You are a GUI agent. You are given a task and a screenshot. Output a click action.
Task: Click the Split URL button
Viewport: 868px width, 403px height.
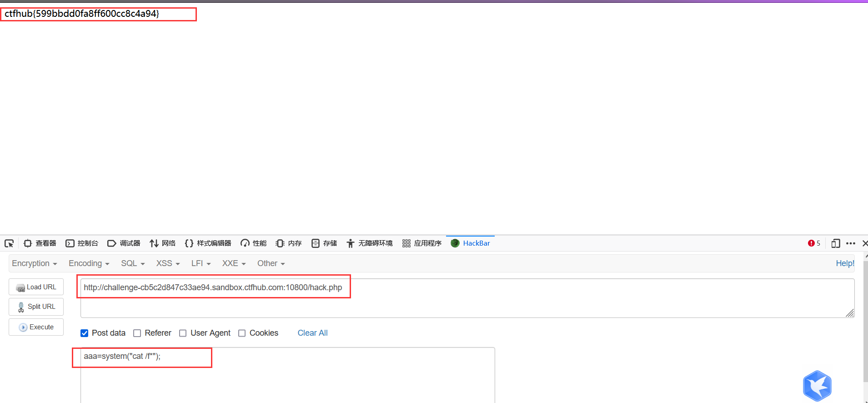(x=36, y=307)
